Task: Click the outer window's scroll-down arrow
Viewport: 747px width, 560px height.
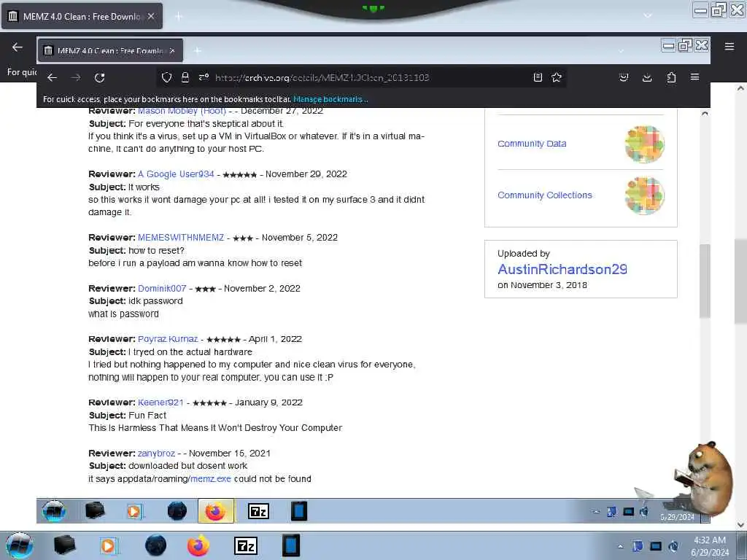Action: (x=740, y=525)
